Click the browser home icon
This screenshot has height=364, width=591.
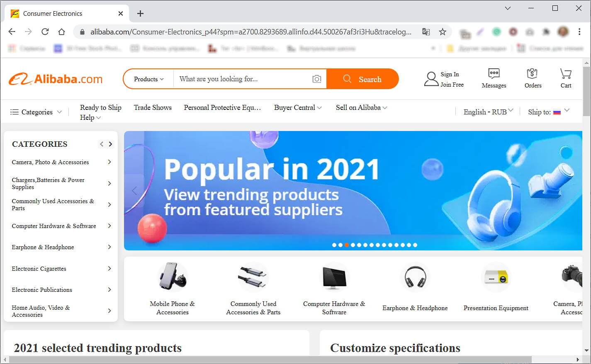coord(61,32)
